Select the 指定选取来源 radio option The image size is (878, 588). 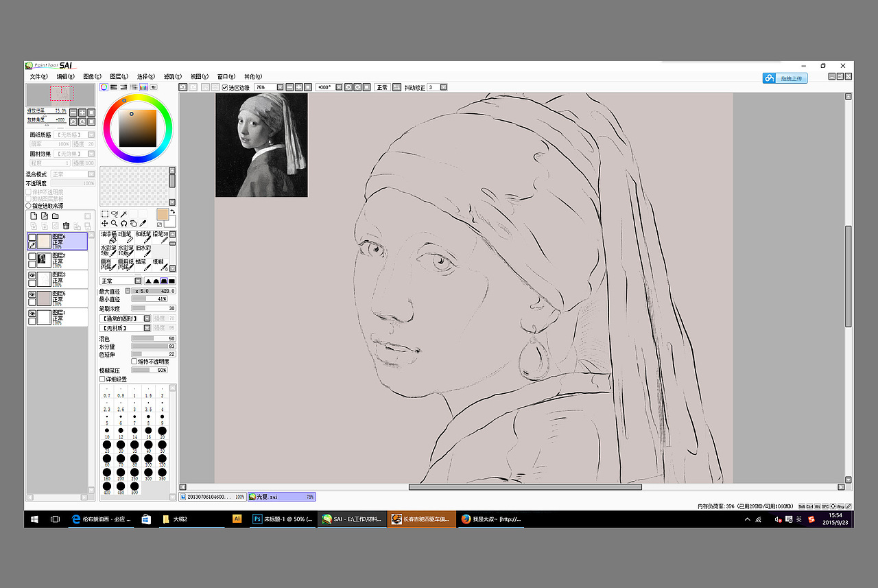tap(28, 205)
